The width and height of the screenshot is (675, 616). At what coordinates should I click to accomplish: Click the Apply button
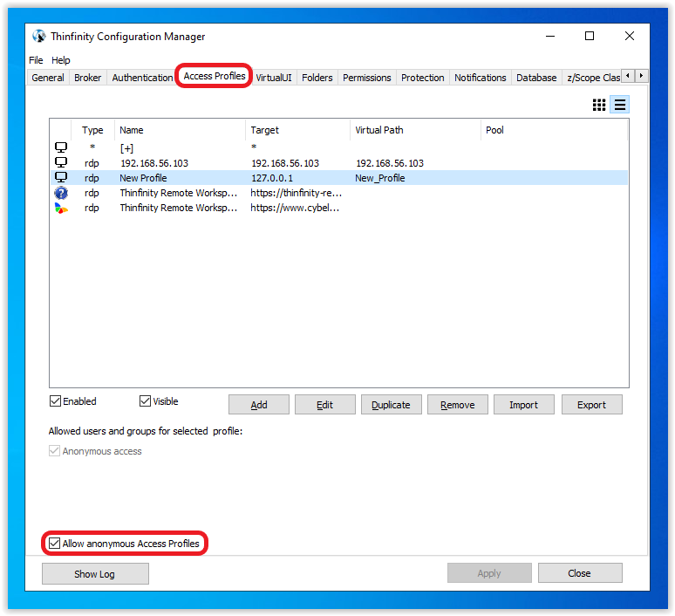489,573
